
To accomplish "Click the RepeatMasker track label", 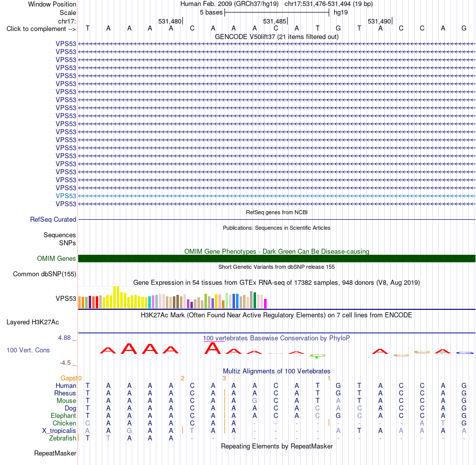I will pyautogui.click(x=55, y=453).
